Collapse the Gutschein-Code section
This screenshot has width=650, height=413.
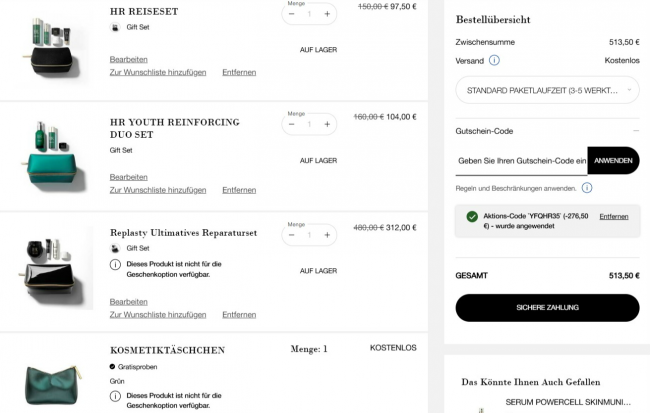tap(635, 131)
